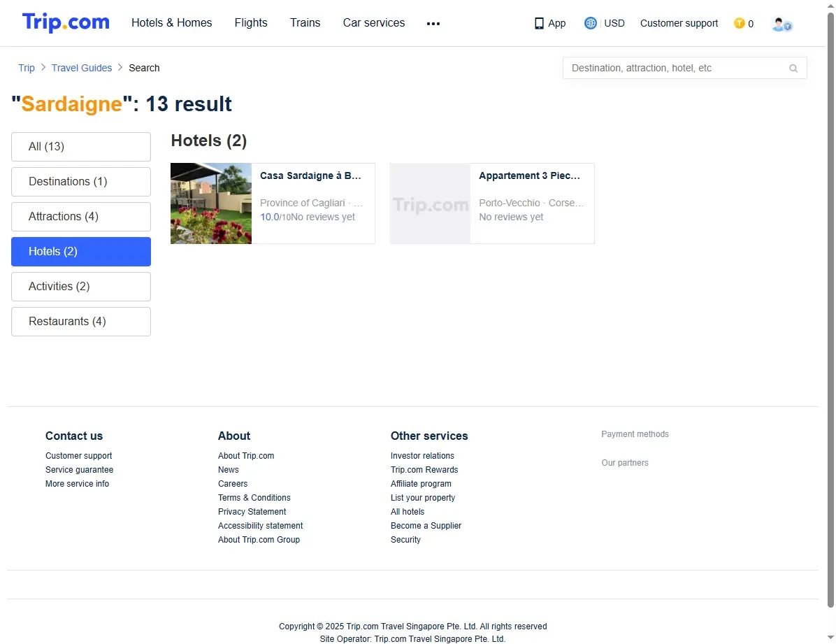Open the Trip Coins icon
The height and width of the screenshot is (644, 836).
coord(739,23)
